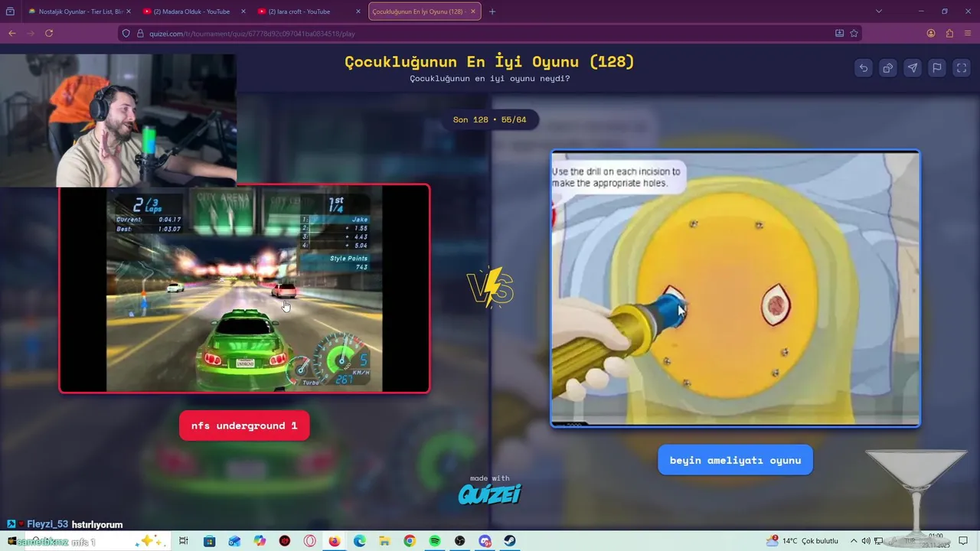Click the paper-plane share icon

tap(913, 67)
